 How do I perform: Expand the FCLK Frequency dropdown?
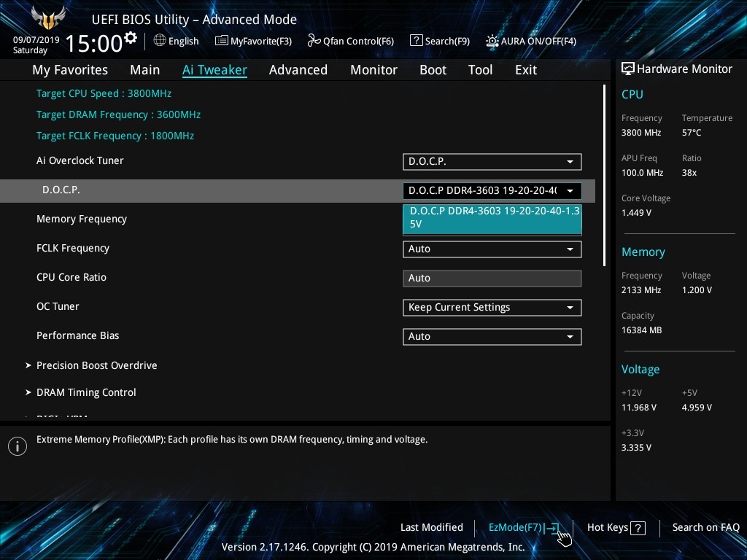pyautogui.click(x=492, y=249)
